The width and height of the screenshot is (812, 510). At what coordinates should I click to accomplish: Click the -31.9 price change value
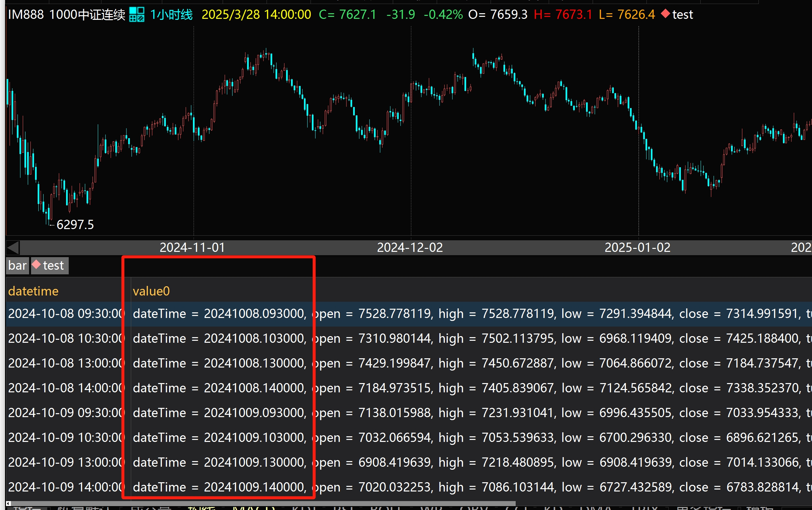pos(400,15)
